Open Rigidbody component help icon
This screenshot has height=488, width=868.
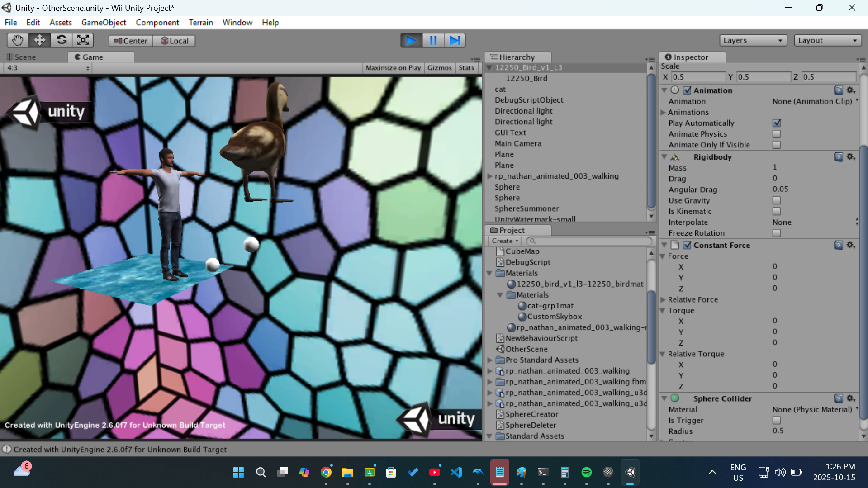click(838, 157)
